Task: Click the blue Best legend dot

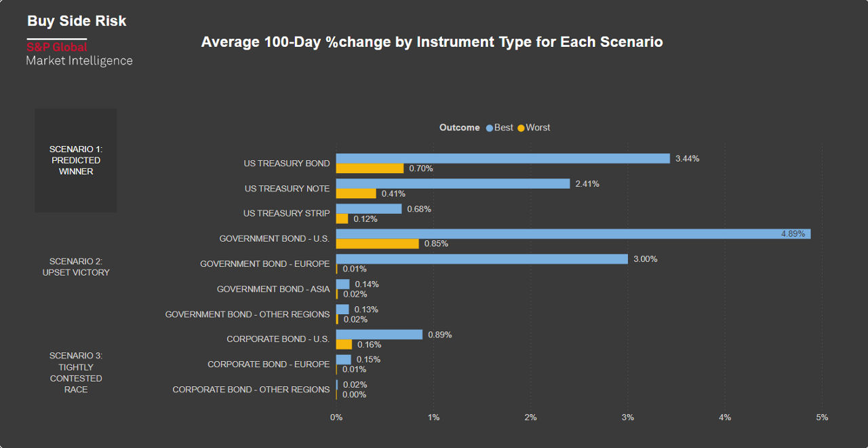Action: 489,128
